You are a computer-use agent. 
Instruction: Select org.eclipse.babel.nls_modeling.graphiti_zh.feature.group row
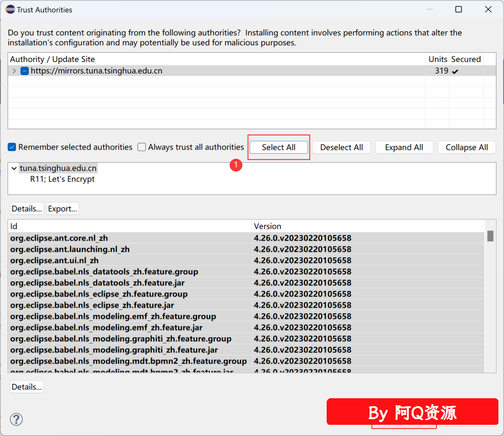(246, 339)
